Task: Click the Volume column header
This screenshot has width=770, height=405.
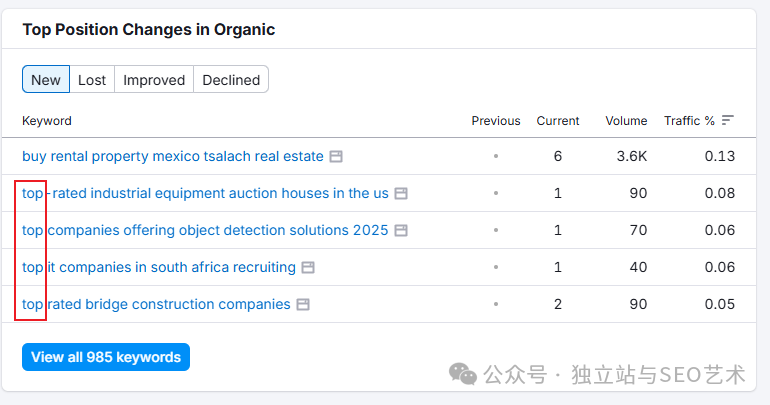Action: [626, 121]
